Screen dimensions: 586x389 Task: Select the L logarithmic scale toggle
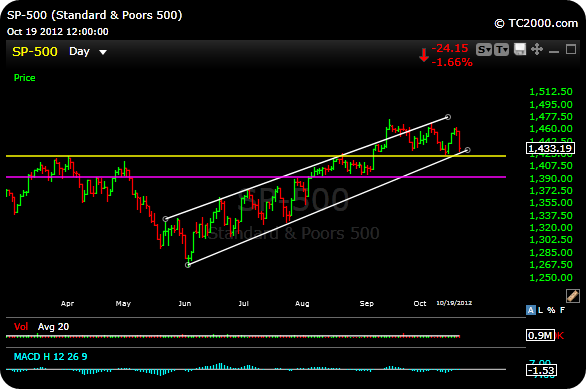point(540,310)
